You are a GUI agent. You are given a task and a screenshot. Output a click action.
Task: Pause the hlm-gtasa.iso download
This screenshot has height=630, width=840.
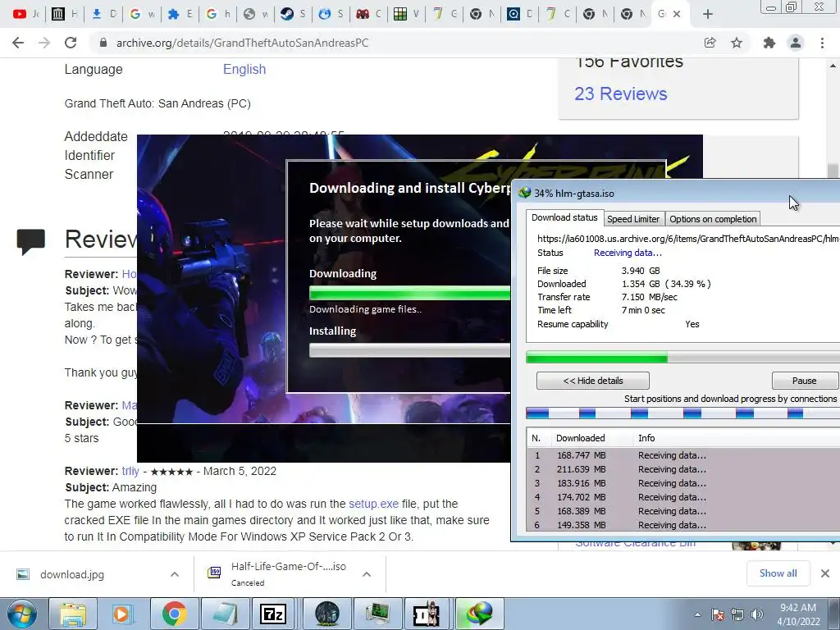pos(805,381)
